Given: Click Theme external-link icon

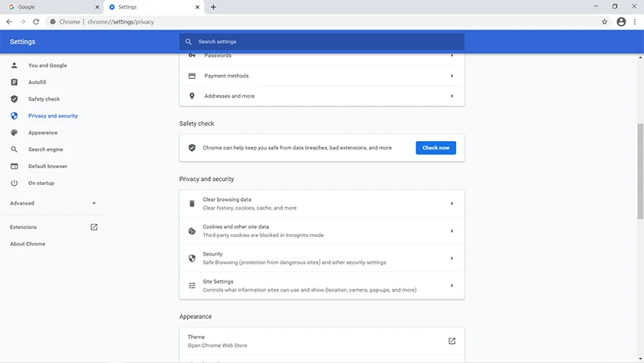Looking at the screenshot, I should point(452,342).
